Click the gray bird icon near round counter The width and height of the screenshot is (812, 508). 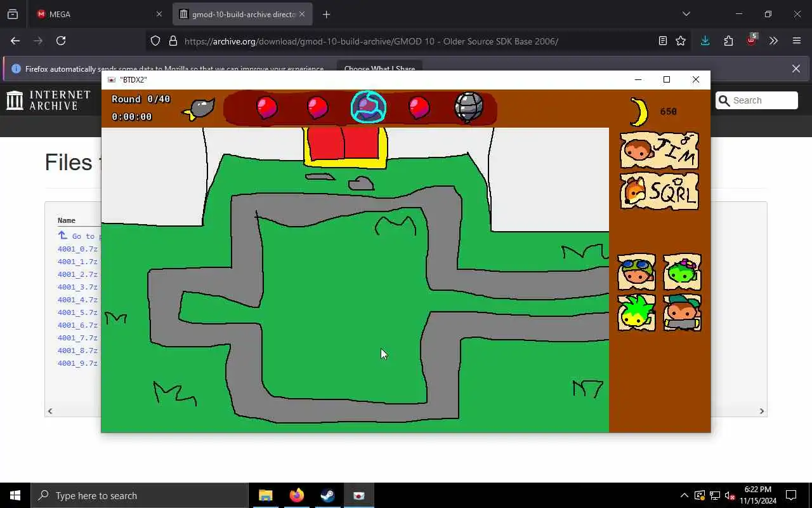point(199,109)
